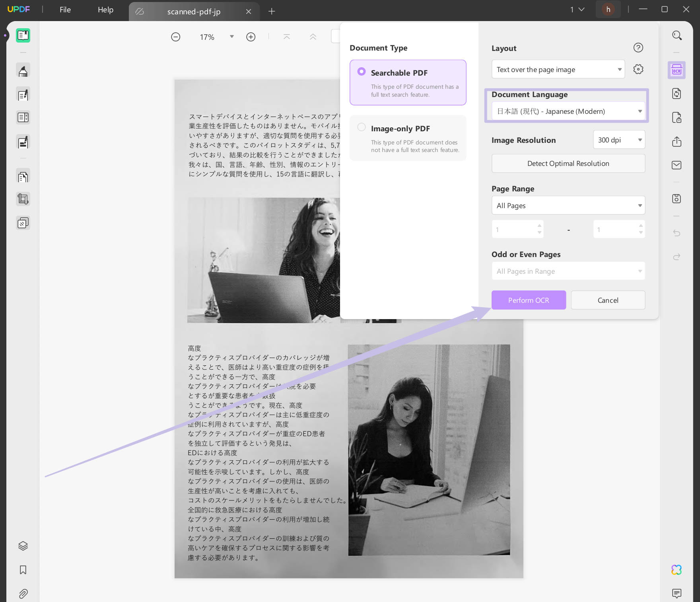The height and width of the screenshot is (602, 700).
Task: Switch to Reader mode in the left sidebar
Action: click(23, 35)
